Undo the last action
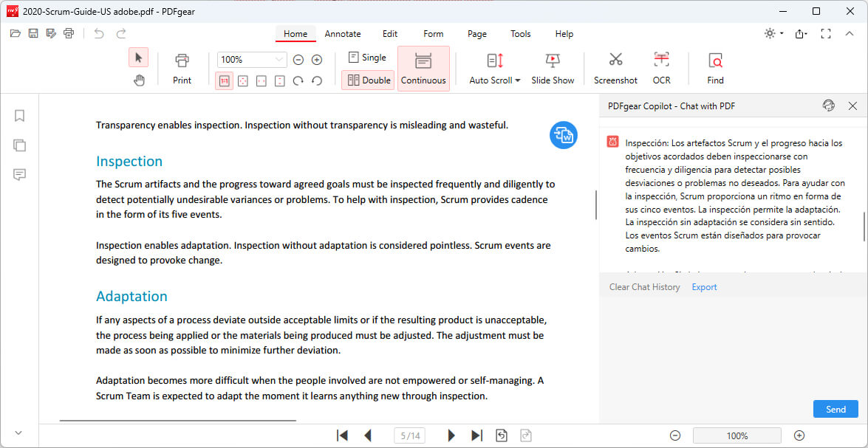868x448 pixels. 99,34
